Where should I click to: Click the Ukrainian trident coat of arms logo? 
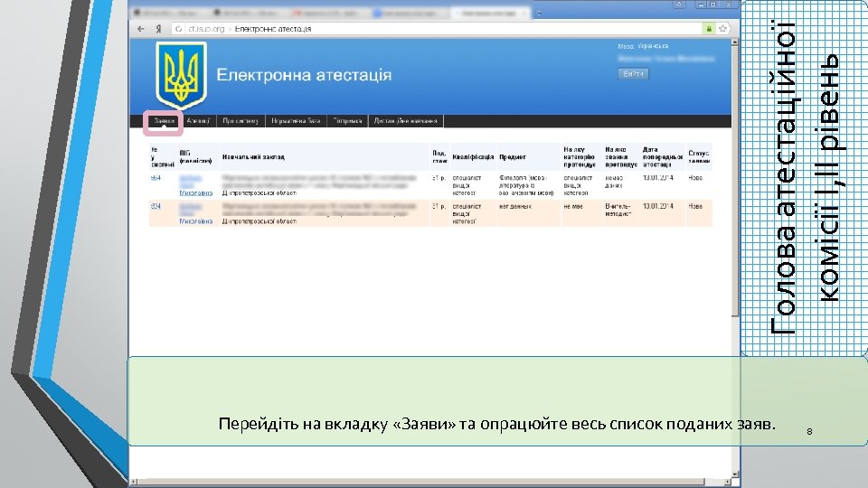coord(181,75)
